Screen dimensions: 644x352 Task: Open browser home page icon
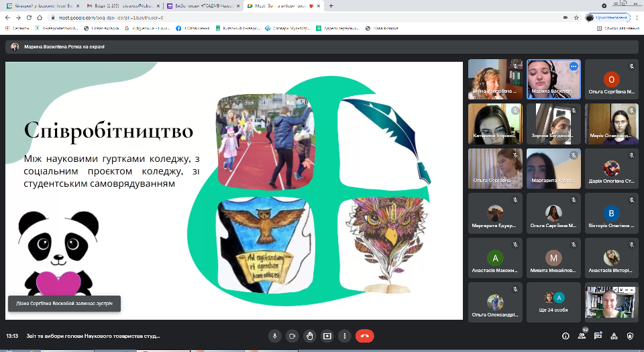click(40, 17)
